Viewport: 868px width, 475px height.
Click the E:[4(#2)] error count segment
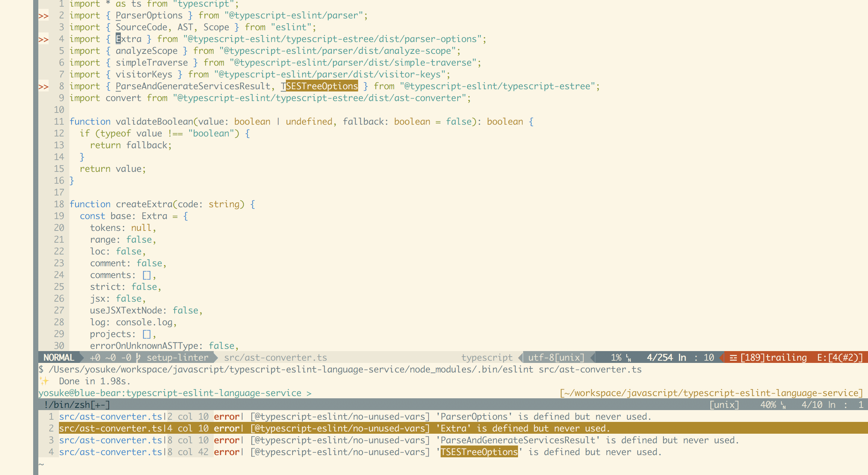click(840, 357)
